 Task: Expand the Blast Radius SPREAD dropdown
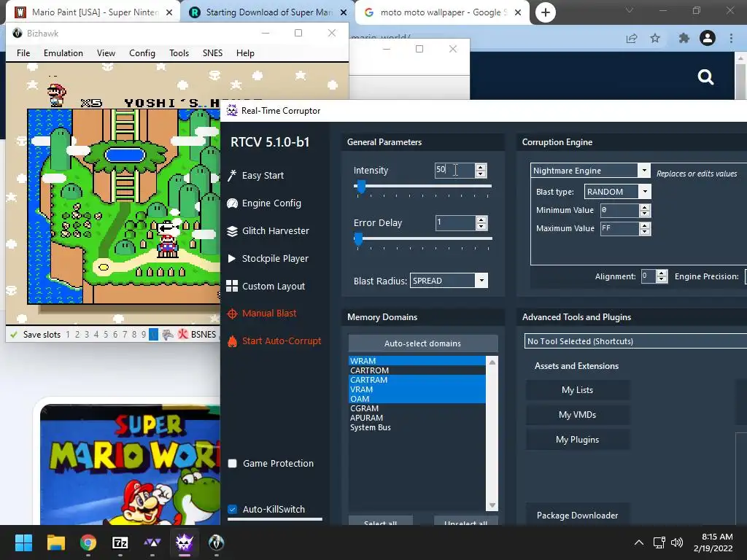[481, 281]
